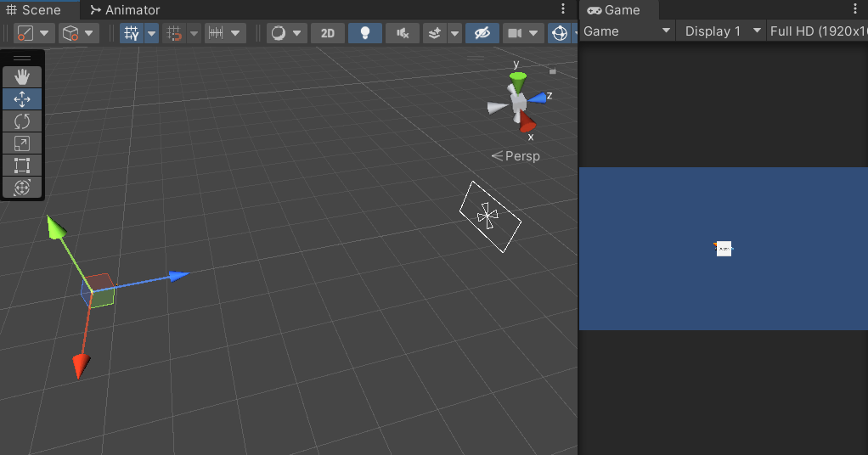Toggle Gizmos visibility in Scene view
868x455 pixels.
coord(560,33)
